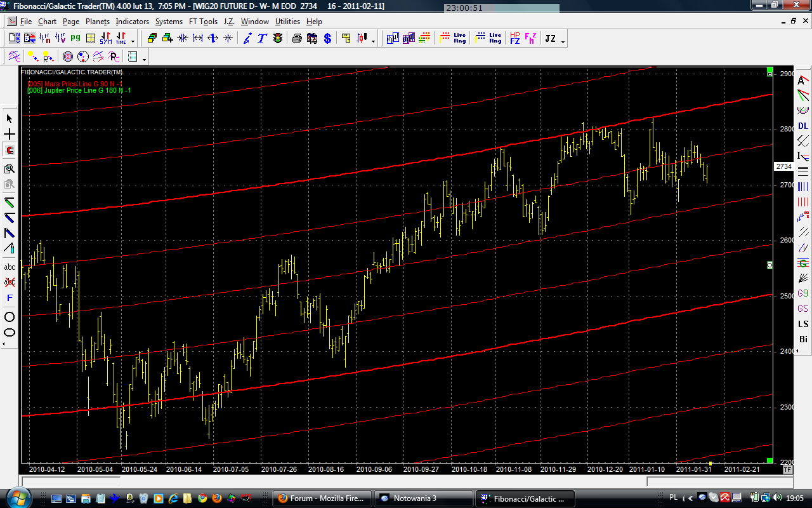Click the LS button in right sidebar

tap(803, 324)
